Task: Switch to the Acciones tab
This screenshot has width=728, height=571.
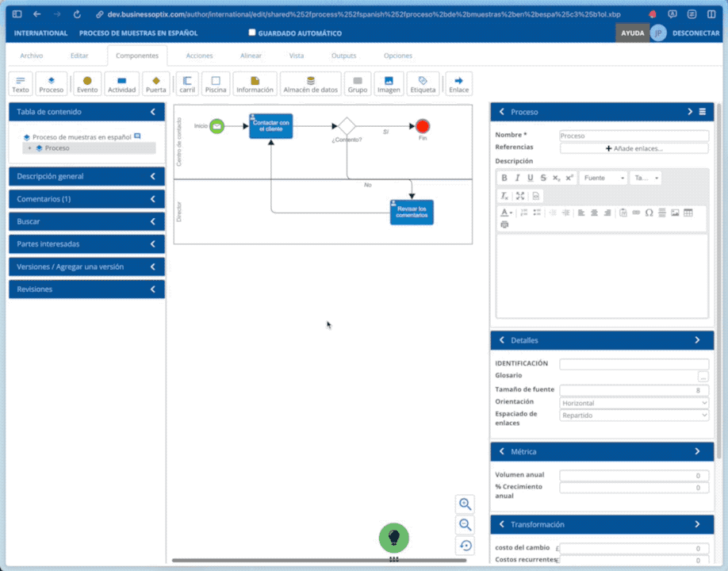Action: [x=199, y=56]
